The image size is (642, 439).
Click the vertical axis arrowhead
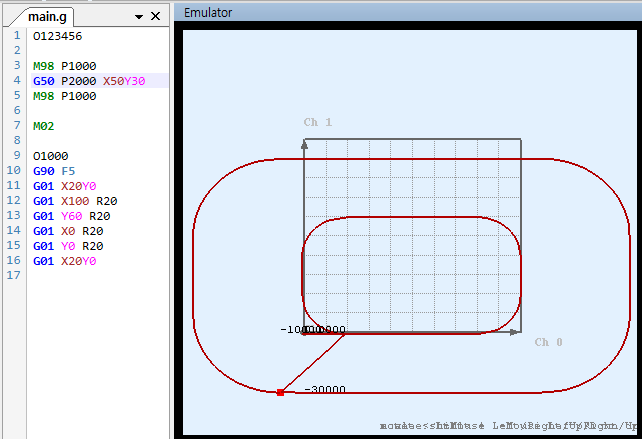coord(304,145)
